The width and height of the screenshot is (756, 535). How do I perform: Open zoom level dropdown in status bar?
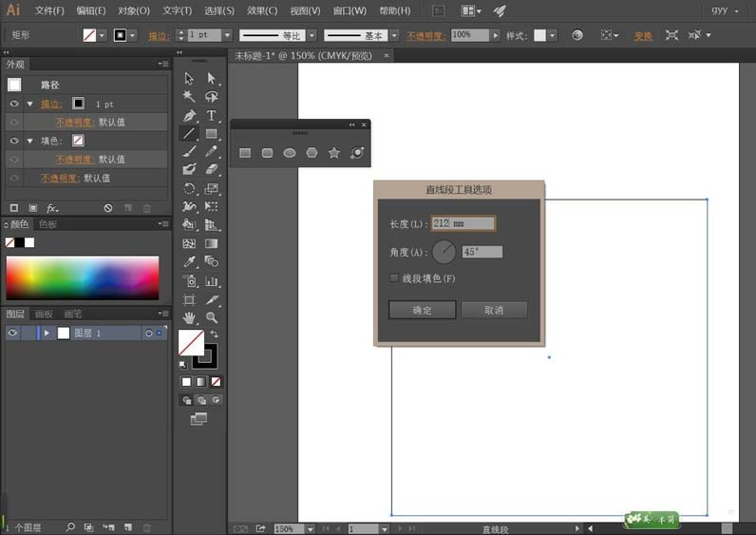click(311, 529)
